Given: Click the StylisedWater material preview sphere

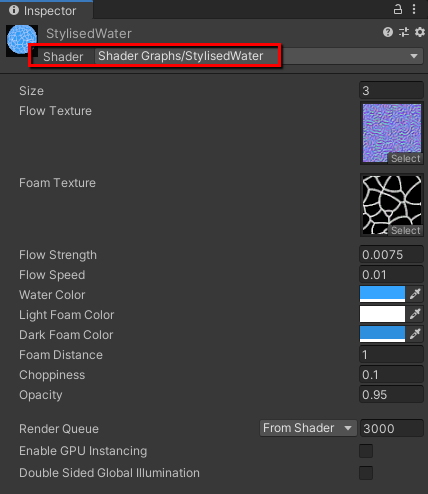Looking at the screenshot, I should tap(22, 40).
